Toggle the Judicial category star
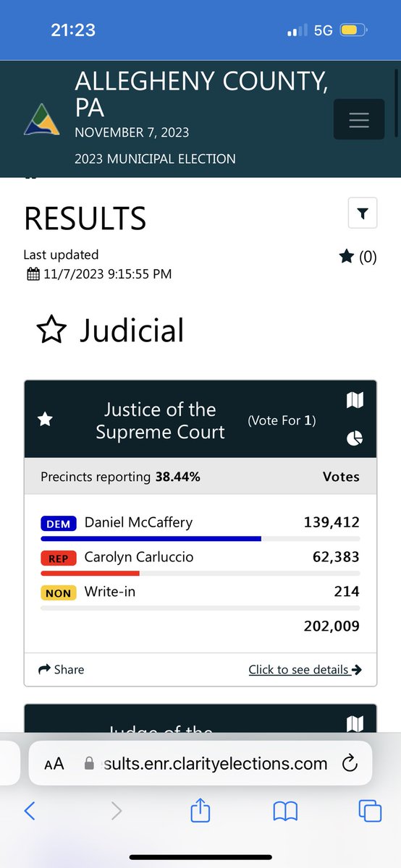Viewport: 401px width, 868px height. 51,331
